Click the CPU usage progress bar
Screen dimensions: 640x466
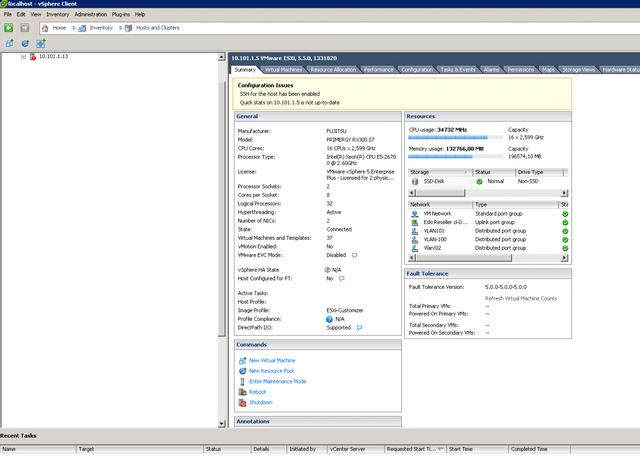pos(456,138)
